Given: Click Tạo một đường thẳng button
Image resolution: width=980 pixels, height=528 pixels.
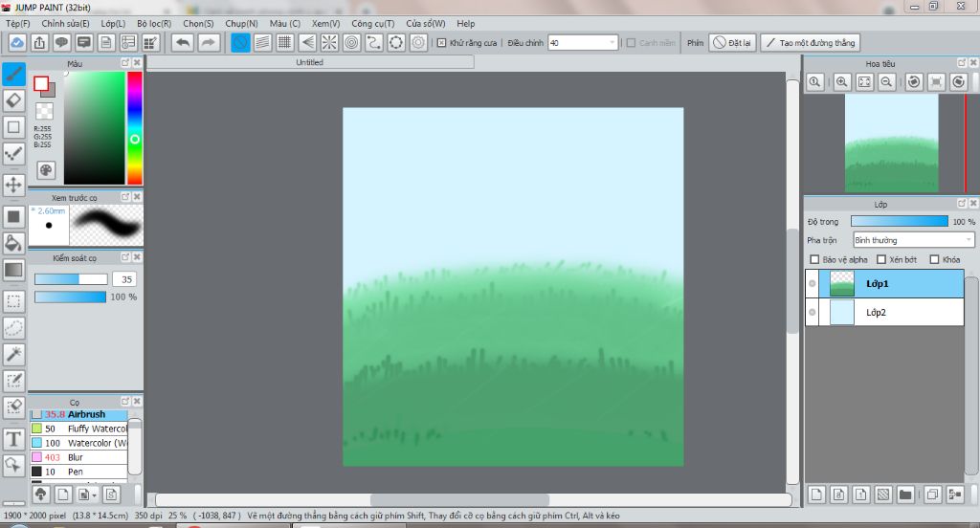Looking at the screenshot, I should (x=811, y=42).
